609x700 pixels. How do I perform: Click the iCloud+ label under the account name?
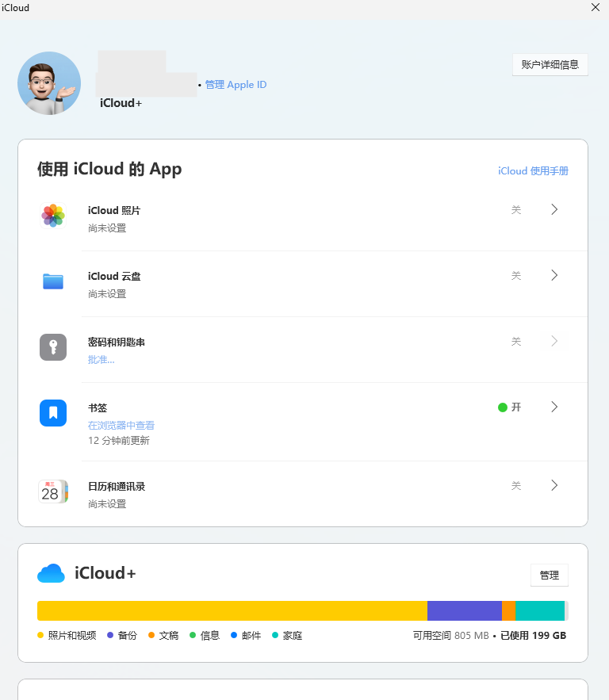(121, 103)
